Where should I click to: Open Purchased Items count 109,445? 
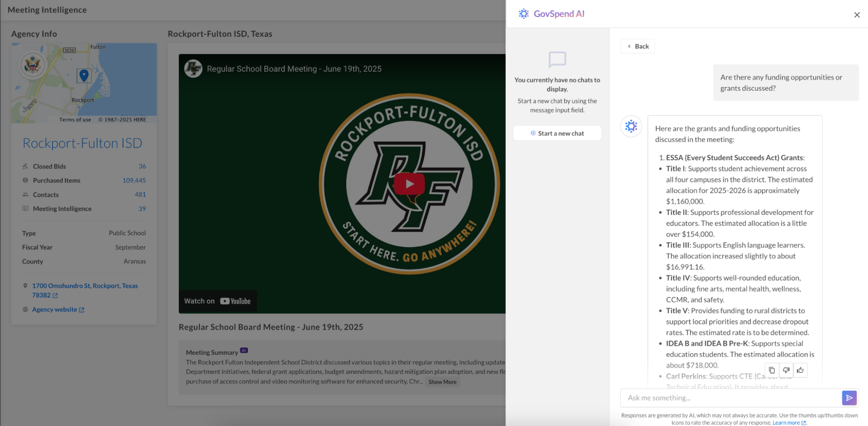134,181
